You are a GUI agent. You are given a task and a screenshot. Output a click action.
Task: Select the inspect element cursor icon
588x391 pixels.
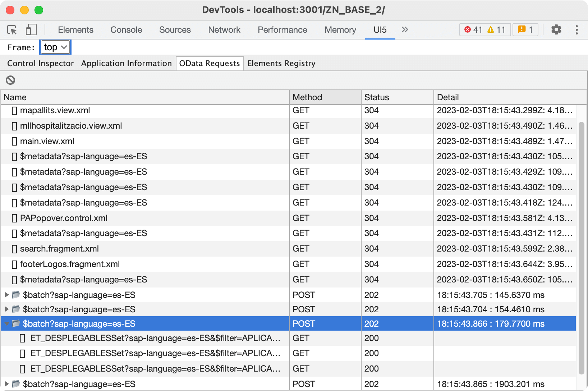[12, 30]
